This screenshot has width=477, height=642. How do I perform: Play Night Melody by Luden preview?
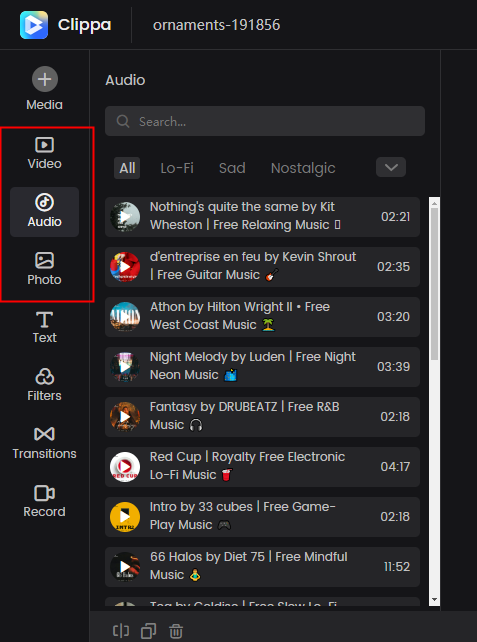pos(125,367)
